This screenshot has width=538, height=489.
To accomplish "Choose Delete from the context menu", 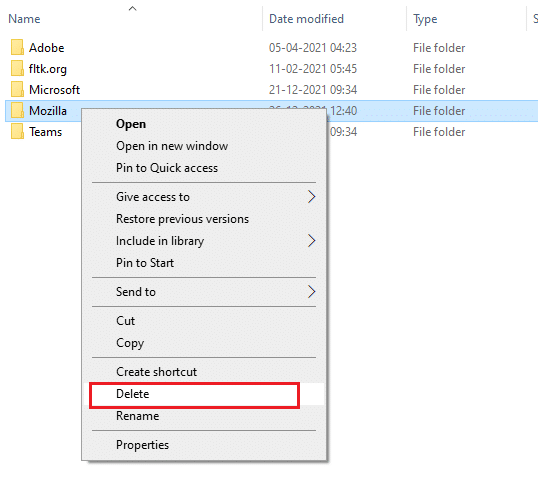I will (204, 394).
